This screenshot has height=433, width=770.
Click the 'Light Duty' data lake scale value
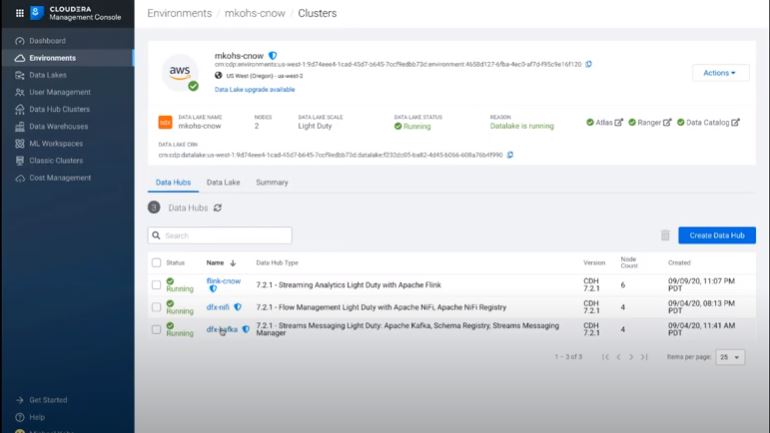(x=315, y=126)
